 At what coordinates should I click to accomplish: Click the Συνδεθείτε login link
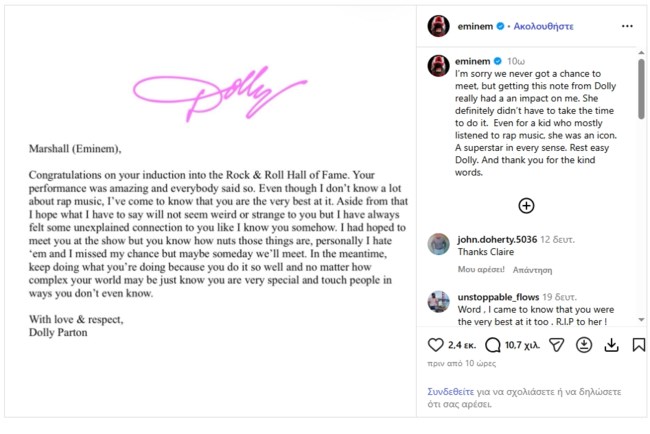(451, 392)
